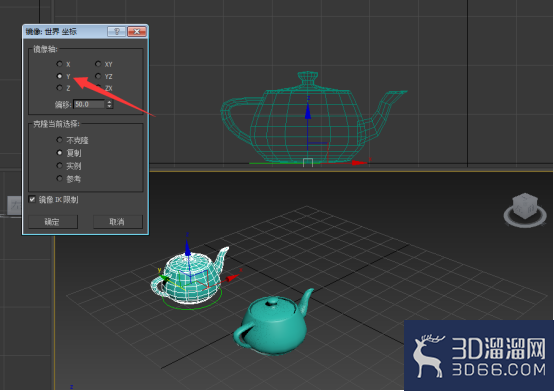Toggle the 镜像 IK 限制 checkbox

tap(32, 200)
